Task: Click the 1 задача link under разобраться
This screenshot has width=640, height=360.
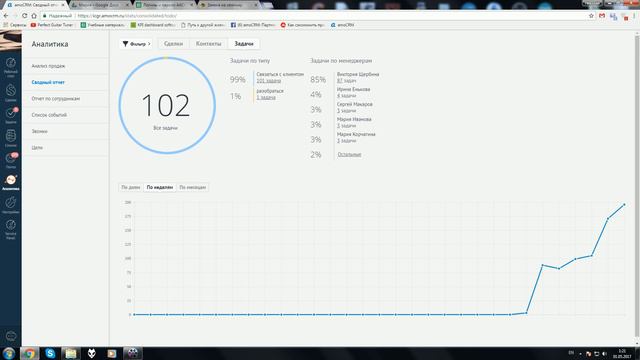Action: pos(266,98)
